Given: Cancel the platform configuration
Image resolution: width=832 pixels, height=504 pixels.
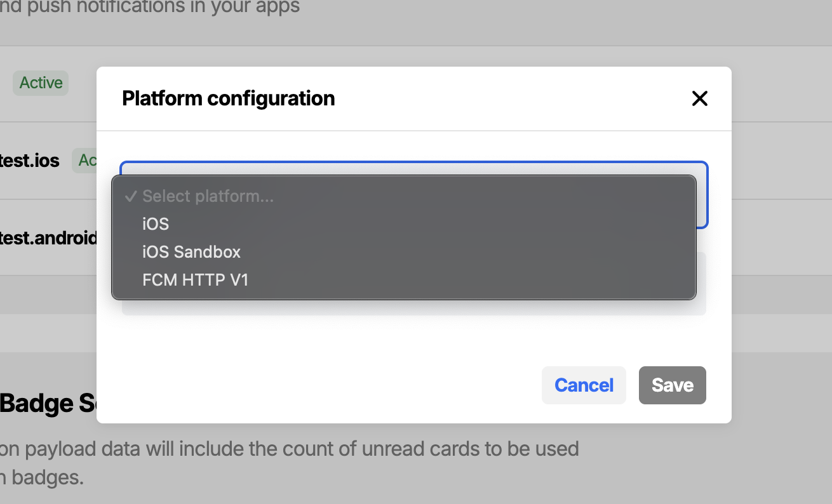Looking at the screenshot, I should tap(583, 385).
